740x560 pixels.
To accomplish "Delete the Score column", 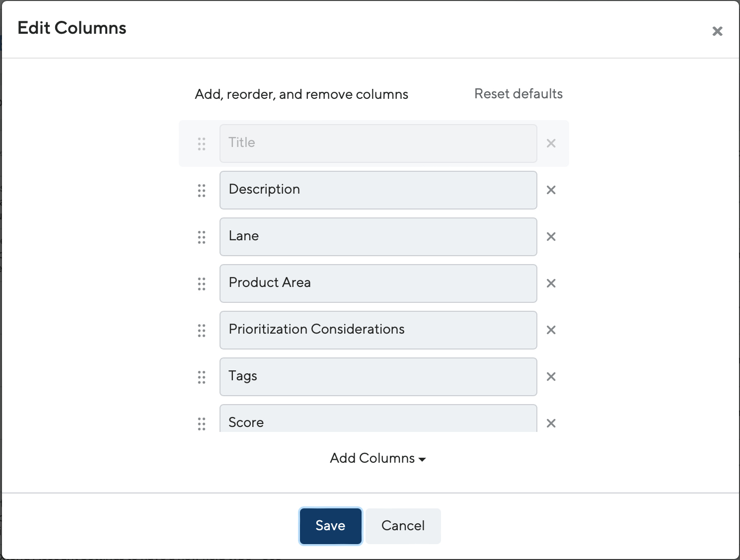I will (x=551, y=423).
